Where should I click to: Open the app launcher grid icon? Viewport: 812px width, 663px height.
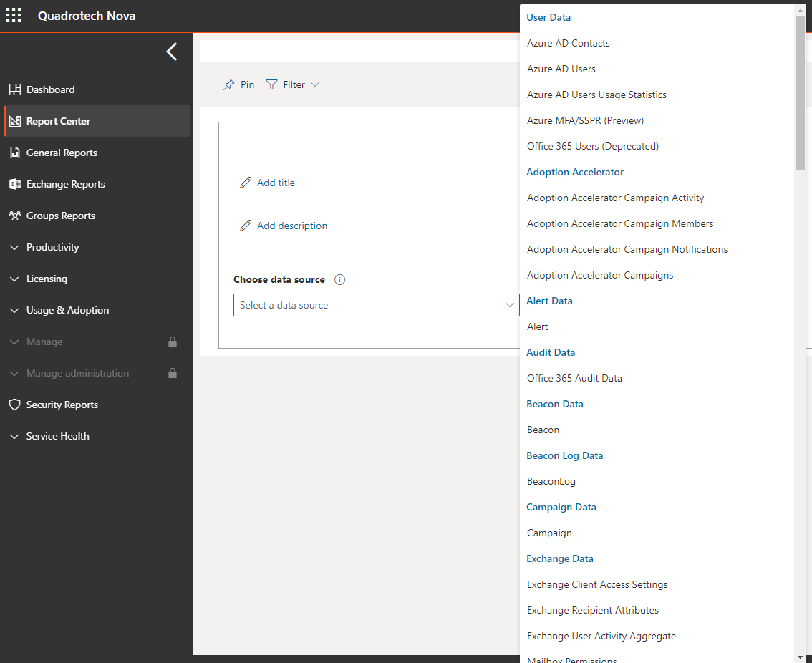click(x=14, y=16)
